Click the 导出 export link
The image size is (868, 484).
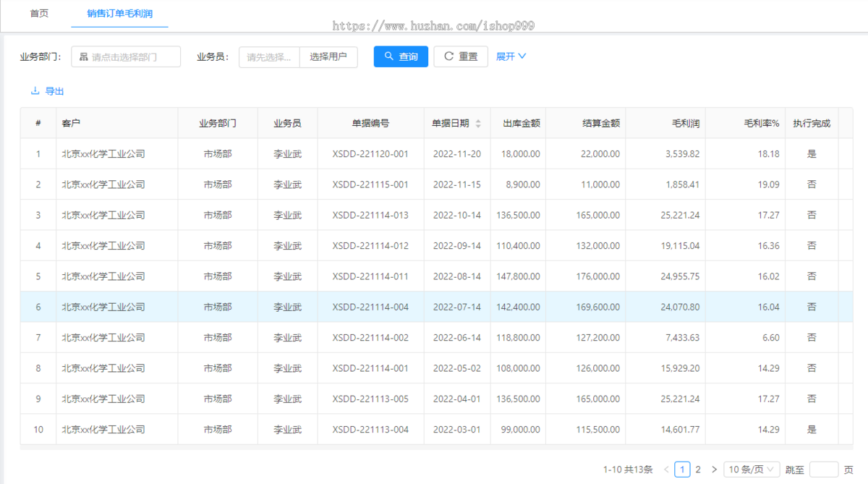tap(48, 91)
